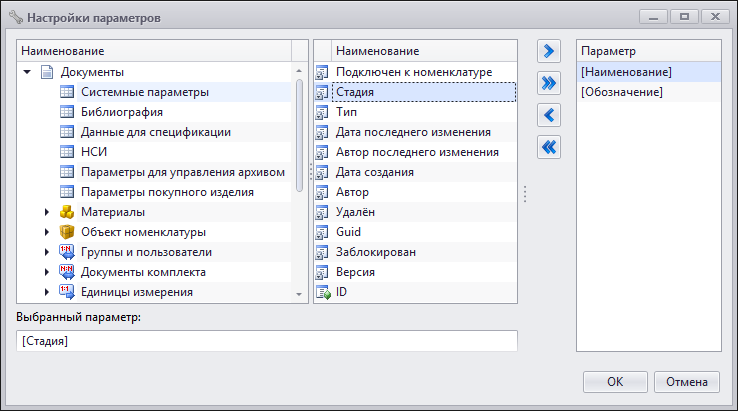
Task: Collapse the Документы tree node
Action: click(x=27, y=72)
